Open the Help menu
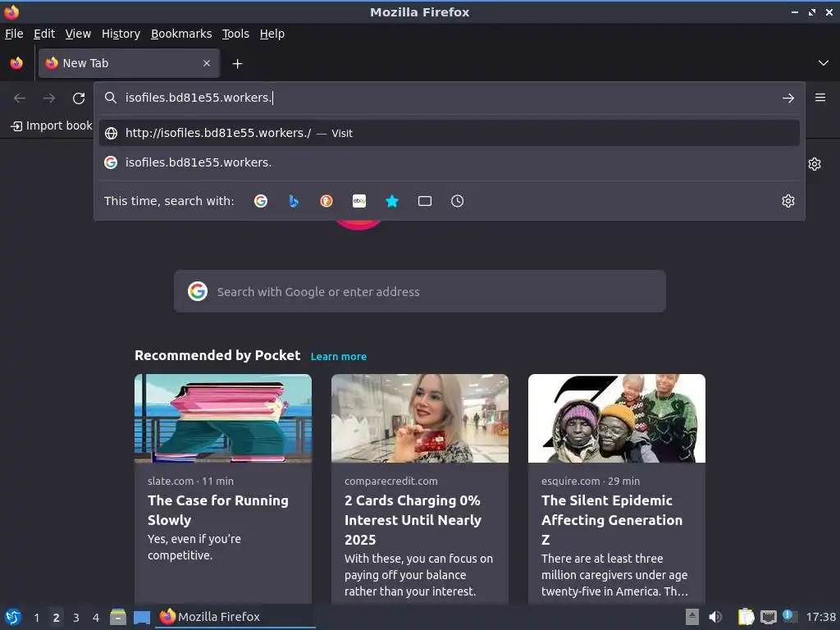The height and width of the screenshot is (630, 840). [x=272, y=34]
